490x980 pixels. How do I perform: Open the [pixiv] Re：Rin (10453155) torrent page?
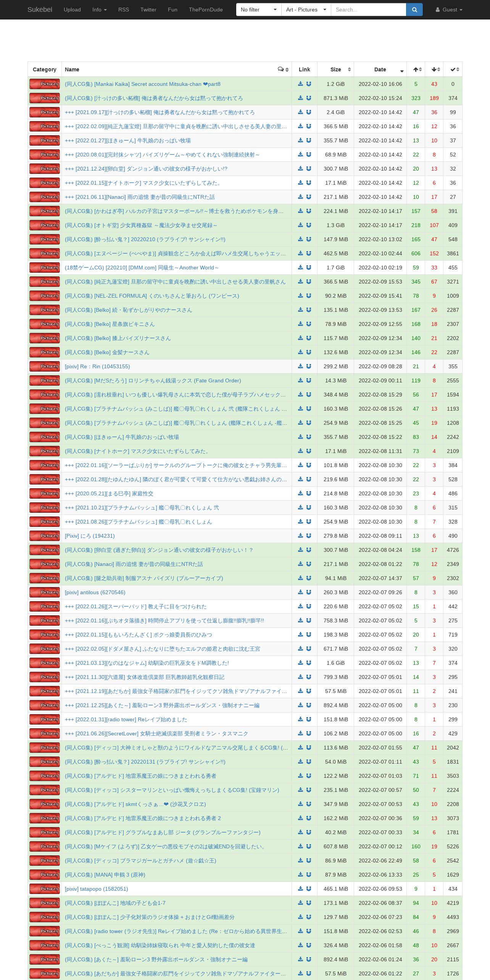[x=97, y=366]
